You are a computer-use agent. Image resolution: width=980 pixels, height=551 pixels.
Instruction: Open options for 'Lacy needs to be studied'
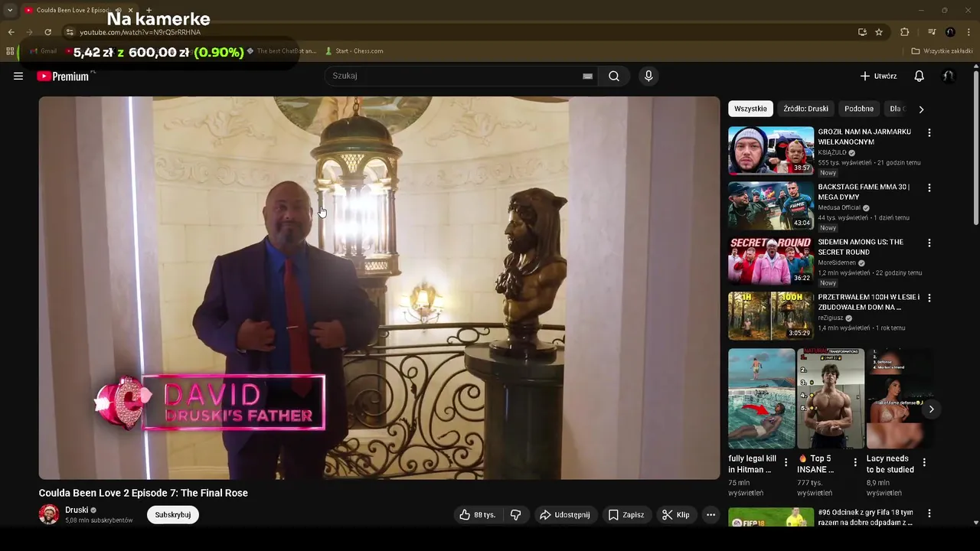pyautogui.click(x=924, y=462)
